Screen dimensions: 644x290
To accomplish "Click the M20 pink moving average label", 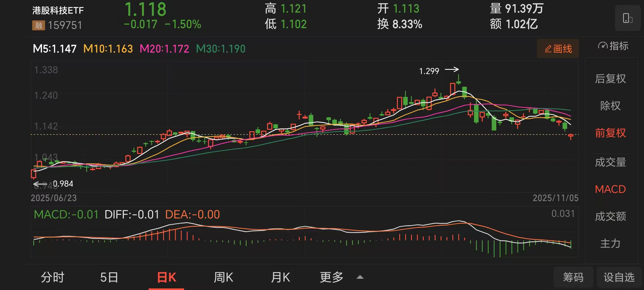I will tap(164, 49).
